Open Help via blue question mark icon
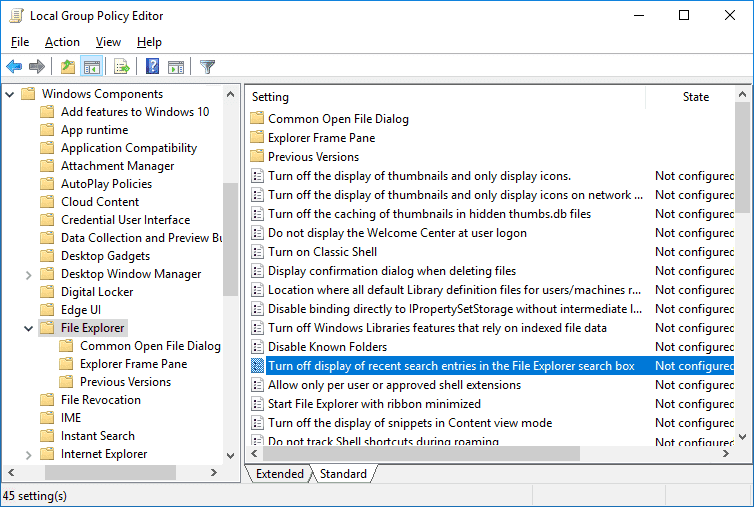Image resolution: width=754 pixels, height=507 pixels. tap(152, 66)
